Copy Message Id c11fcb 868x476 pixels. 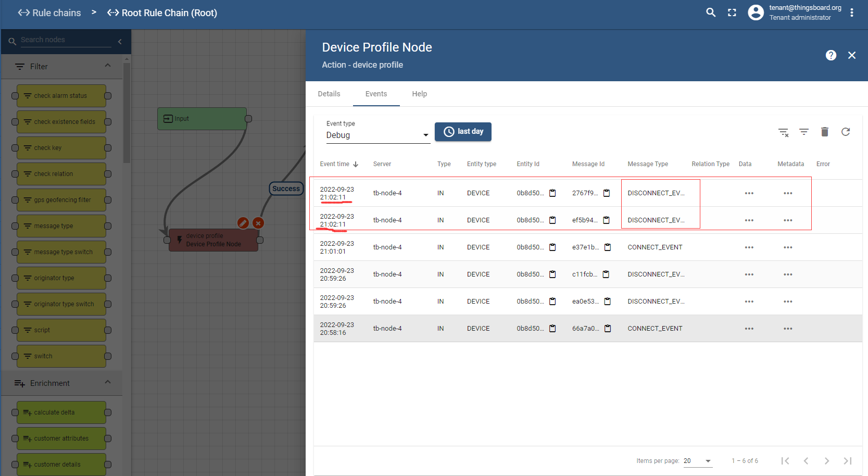pos(606,274)
